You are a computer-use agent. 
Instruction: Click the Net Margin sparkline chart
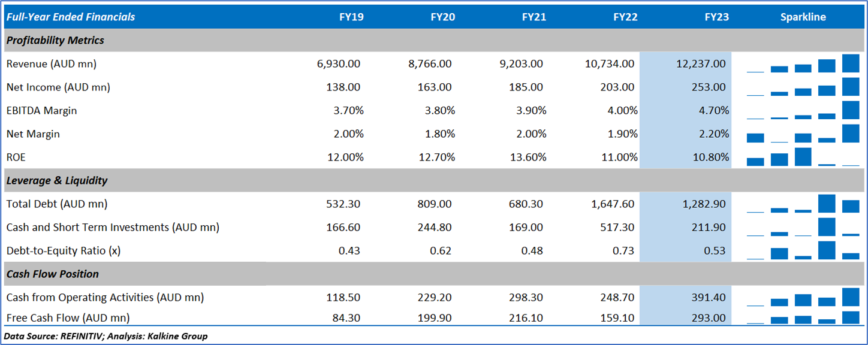803,134
